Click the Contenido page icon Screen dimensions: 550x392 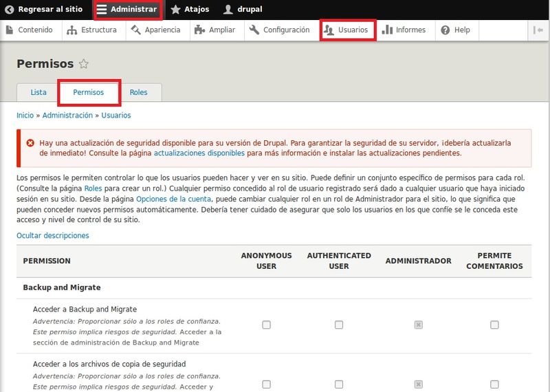pyautogui.click(x=10, y=30)
